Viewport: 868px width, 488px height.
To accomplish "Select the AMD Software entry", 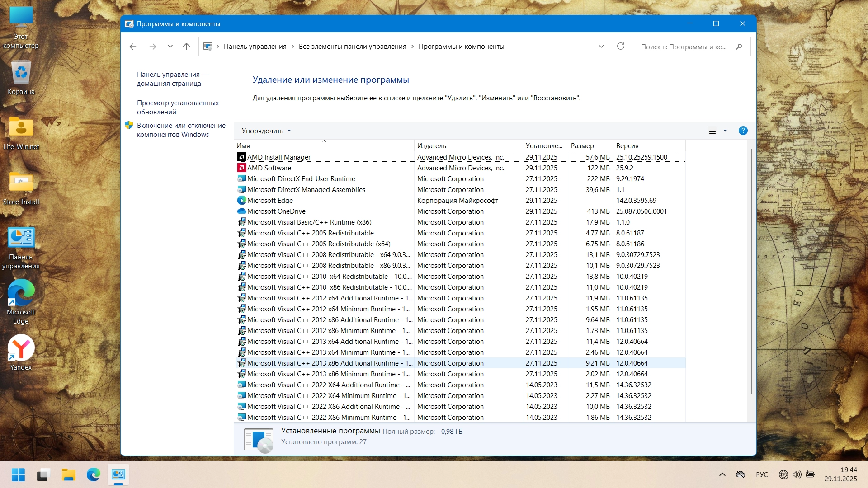I will [x=269, y=168].
